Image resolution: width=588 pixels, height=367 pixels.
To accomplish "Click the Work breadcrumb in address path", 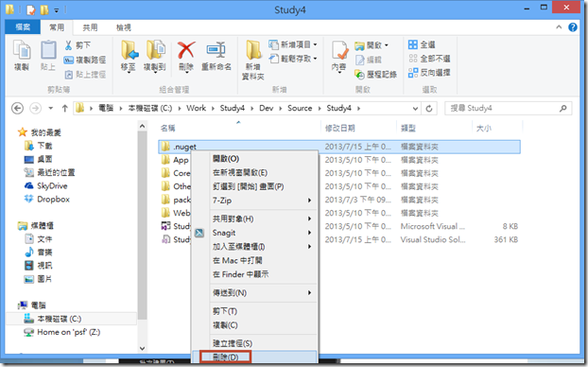I will click(x=196, y=108).
